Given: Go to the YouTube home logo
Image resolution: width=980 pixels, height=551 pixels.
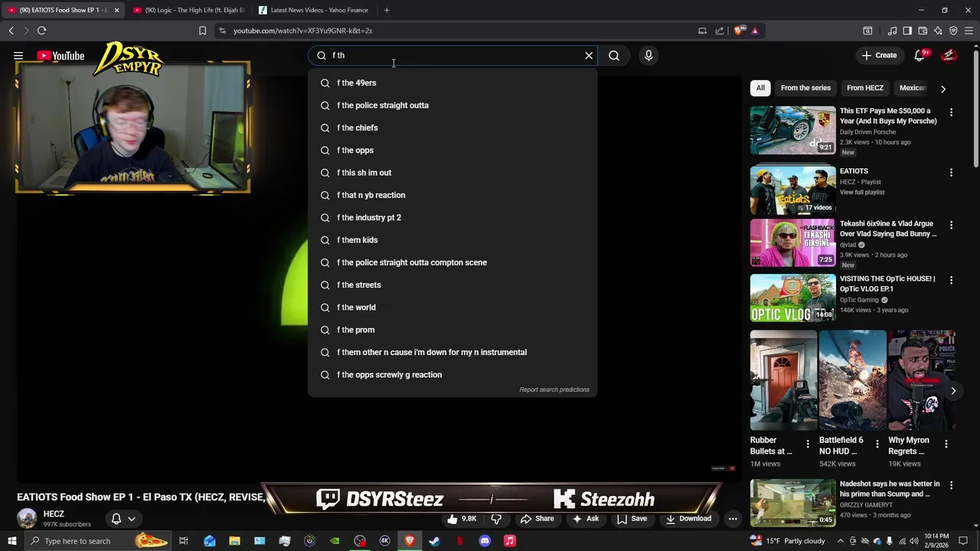Looking at the screenshot, I should (60, 55).
